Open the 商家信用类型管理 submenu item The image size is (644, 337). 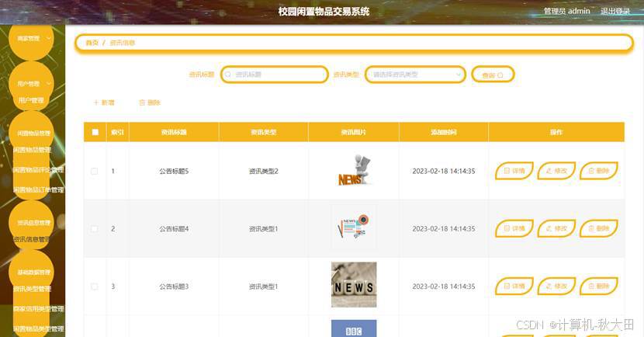[x=38, y=308]
